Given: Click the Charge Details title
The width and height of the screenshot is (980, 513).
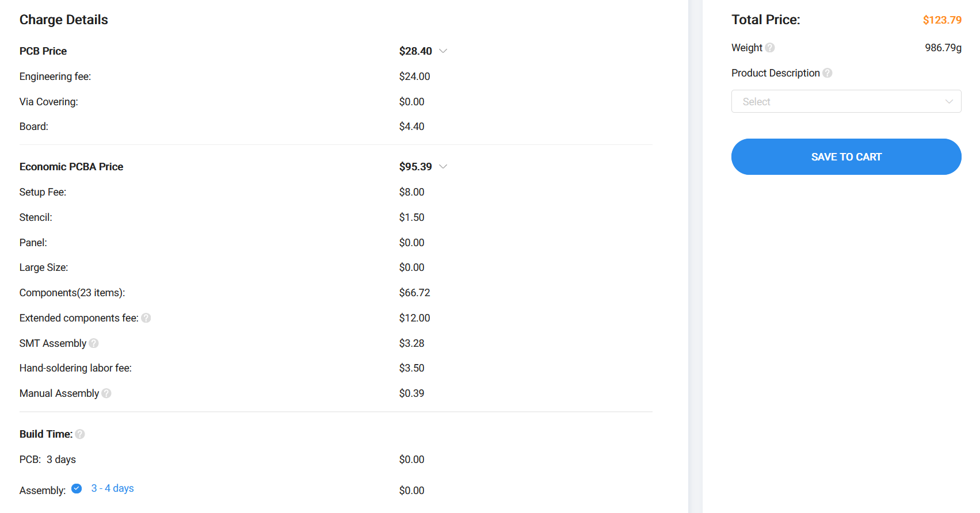Looking at the screenshot, I should click(64, 20).
